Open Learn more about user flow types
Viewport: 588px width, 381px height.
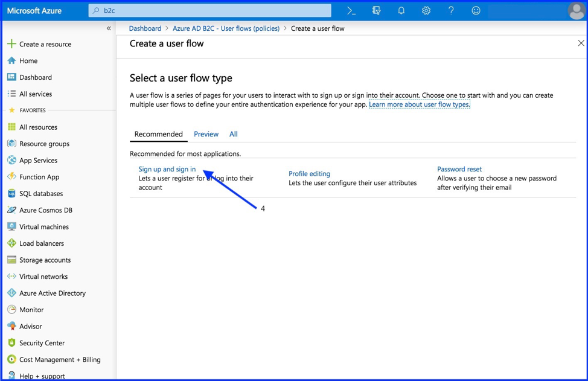click(x=419, y=104)
